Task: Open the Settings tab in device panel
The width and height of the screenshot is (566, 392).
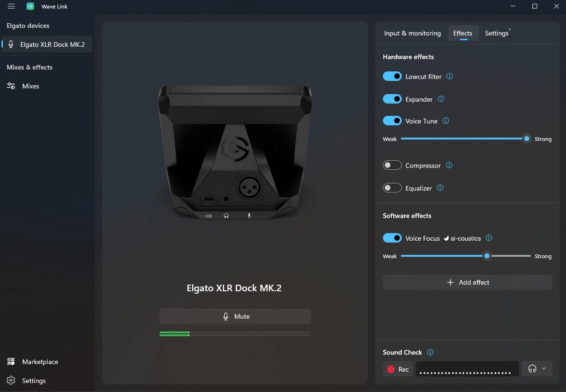Action: [496, 33]
